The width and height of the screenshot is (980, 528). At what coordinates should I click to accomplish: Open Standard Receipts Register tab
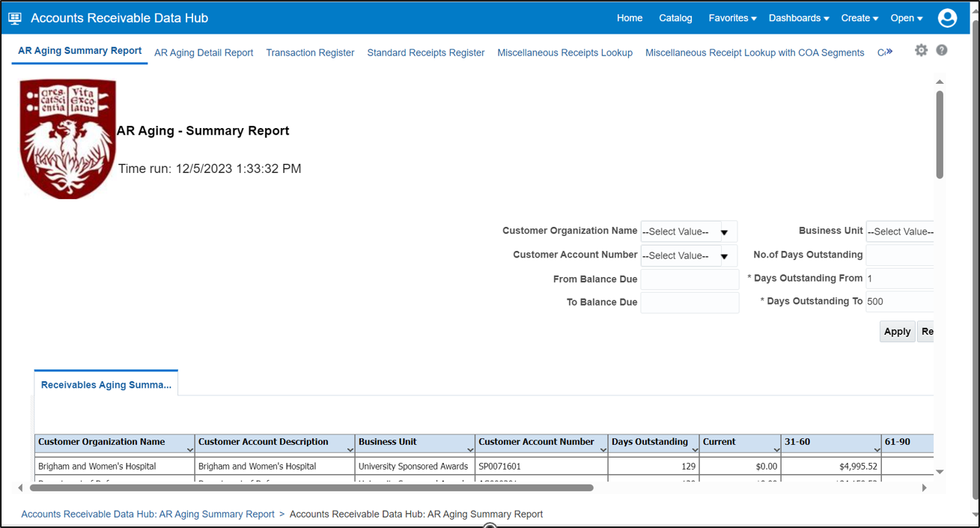point(425,52)
